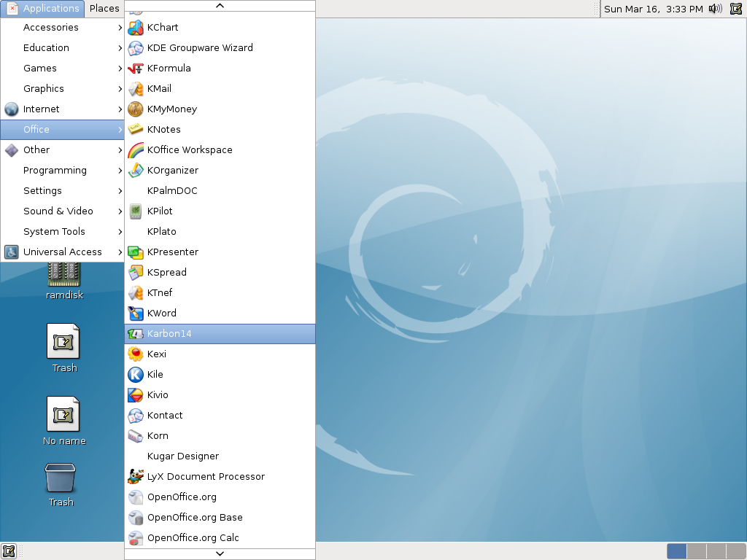Expand the Education submenu arrow
The width and height of the screenshot is (747, 560).
click(120, 48)
